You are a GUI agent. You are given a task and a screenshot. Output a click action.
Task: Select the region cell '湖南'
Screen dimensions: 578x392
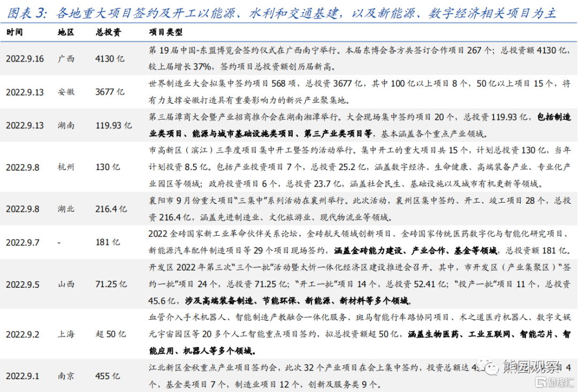(66, 126)
